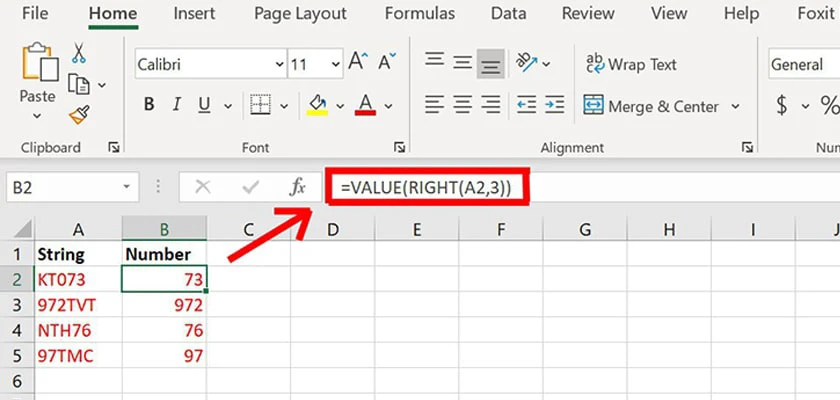840x400 pixels.
Task: Open the Calibri font name dropdown
Action: 279,65
